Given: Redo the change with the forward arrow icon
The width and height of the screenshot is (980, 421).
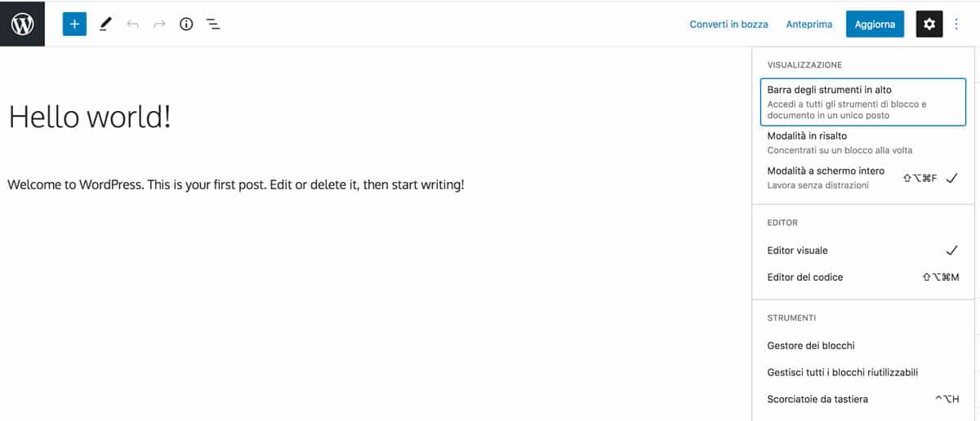Looking at the screenshot, I should pos(159,24).
